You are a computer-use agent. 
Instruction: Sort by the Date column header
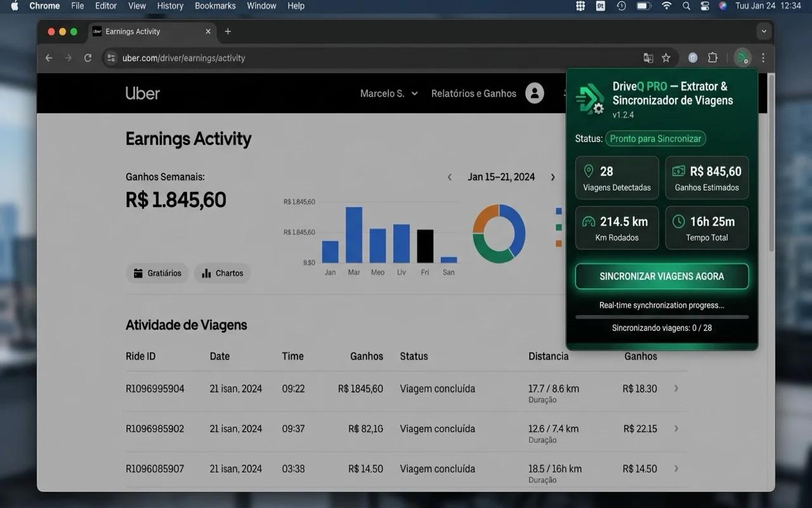219,356
